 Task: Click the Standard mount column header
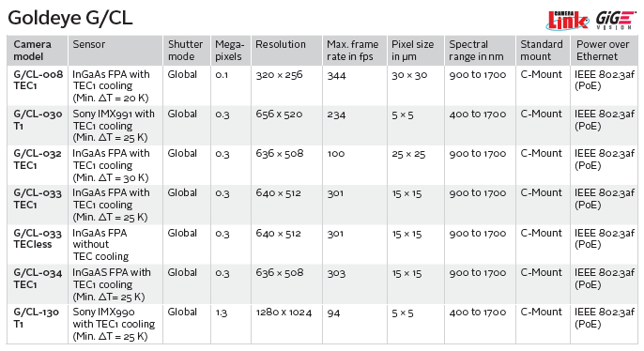pyautogui.click(x=542, y=51)
